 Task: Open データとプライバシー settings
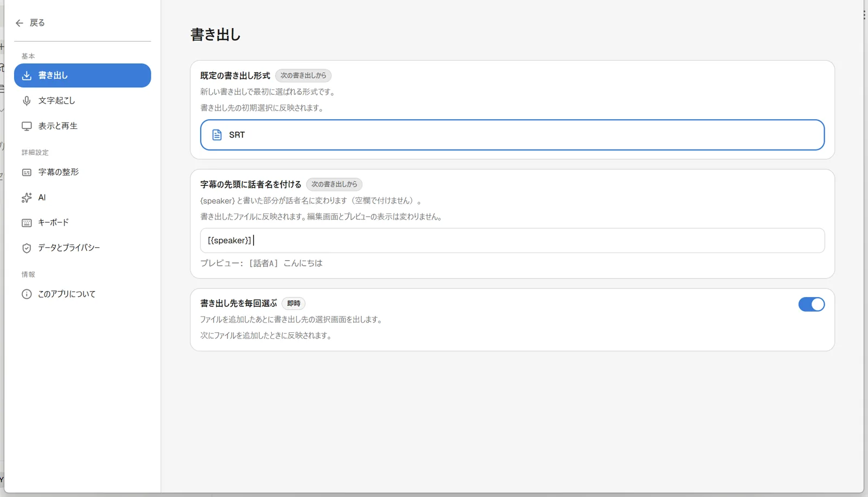[82, 248]
